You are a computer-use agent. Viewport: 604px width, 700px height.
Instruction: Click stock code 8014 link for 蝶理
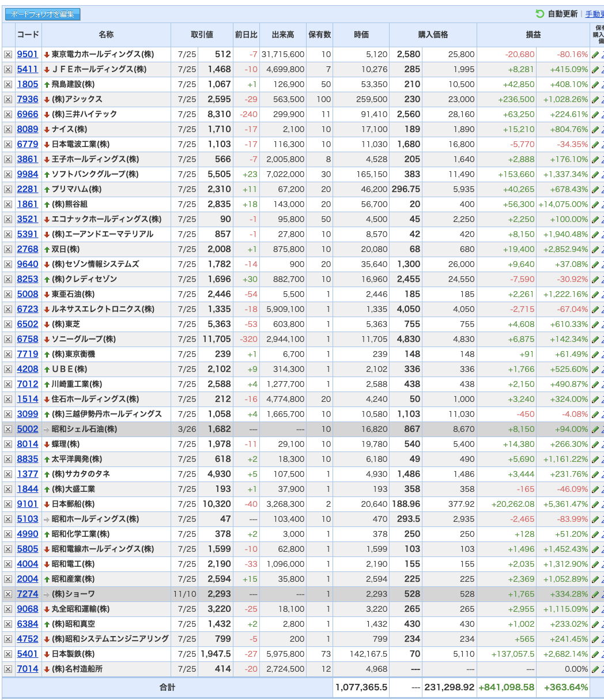coord(28,444)
